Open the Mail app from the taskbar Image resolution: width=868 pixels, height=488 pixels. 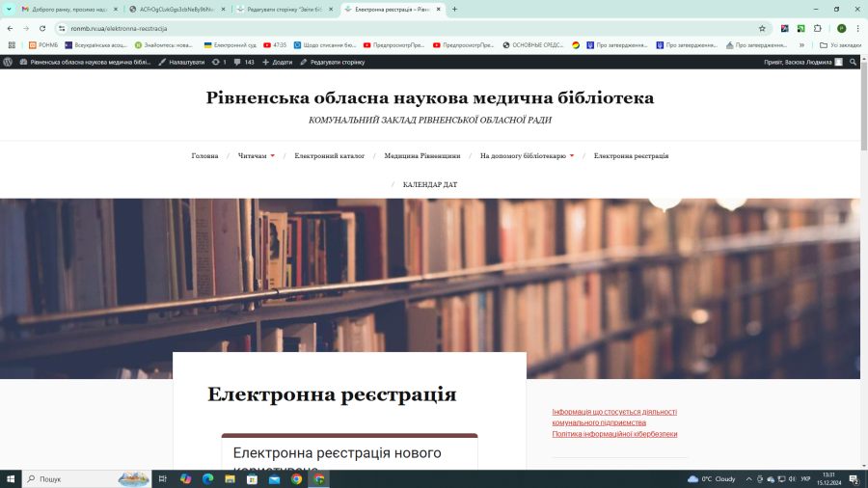coord(274,479)
